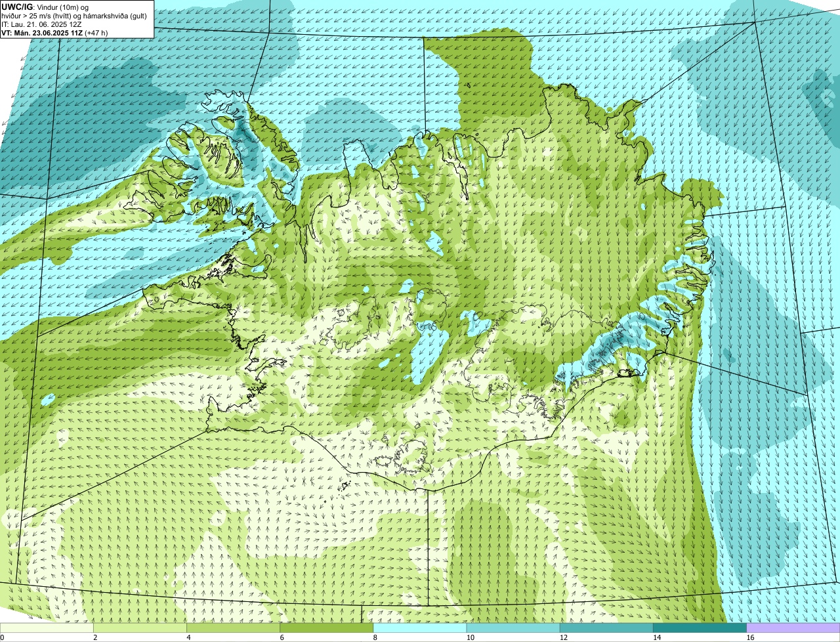
Task: Click the legend label '0'
Action: [2, 637]
